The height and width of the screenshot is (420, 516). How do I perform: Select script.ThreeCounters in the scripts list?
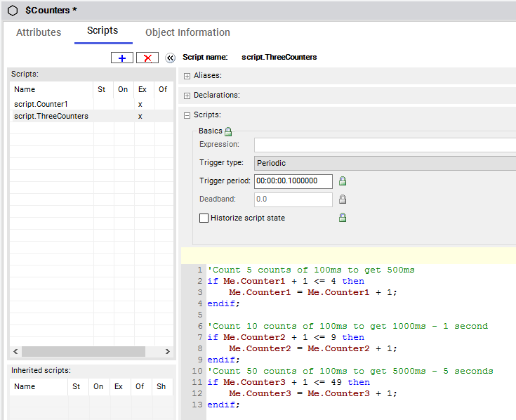[51, 116]
